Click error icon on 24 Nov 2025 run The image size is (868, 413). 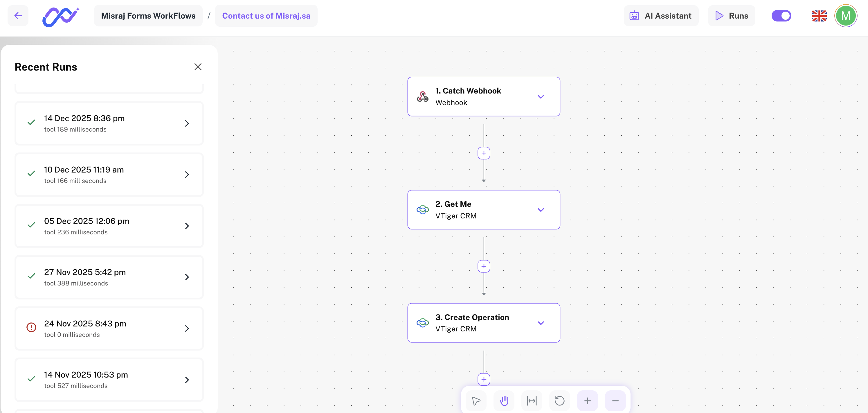point(31,327)
